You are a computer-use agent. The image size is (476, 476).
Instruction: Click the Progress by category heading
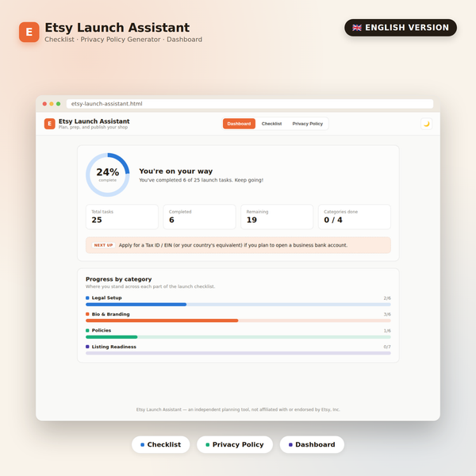118,279
